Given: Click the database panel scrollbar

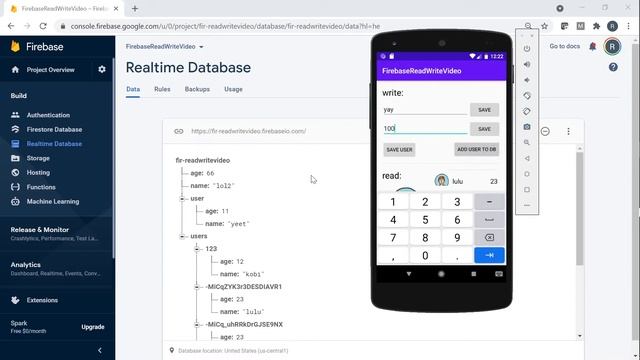Looking at the screenshot, I should [579, 208].
